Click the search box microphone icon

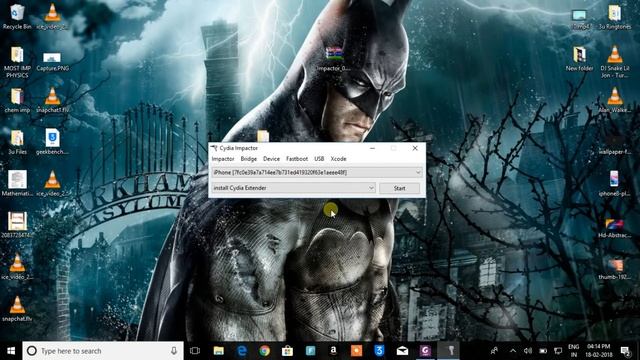click(x=174, y=351)
